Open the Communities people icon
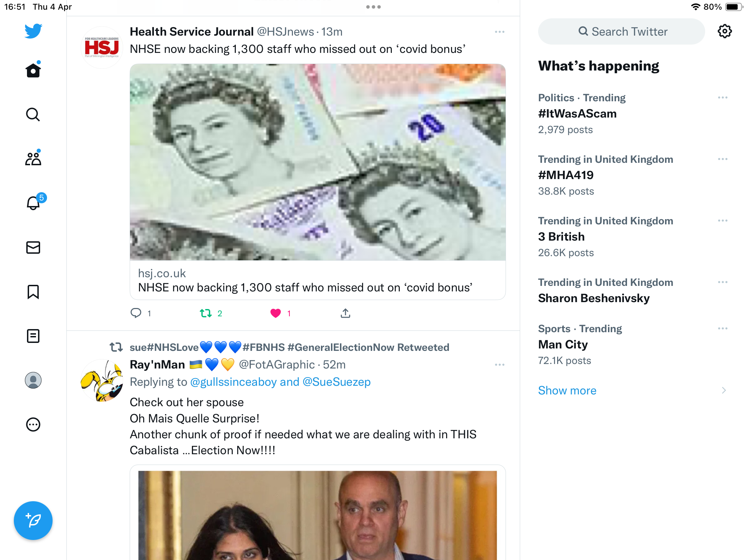 coord(33,159)
